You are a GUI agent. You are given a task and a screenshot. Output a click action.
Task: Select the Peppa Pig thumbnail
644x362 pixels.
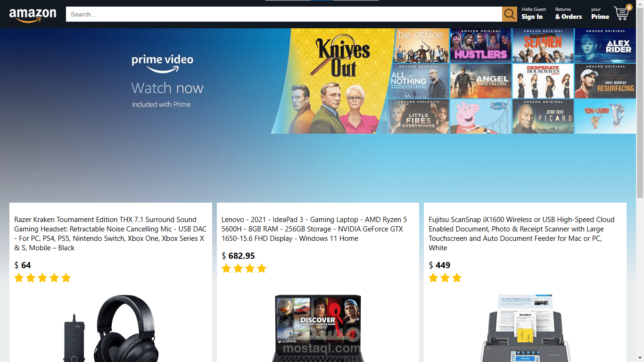481,116
